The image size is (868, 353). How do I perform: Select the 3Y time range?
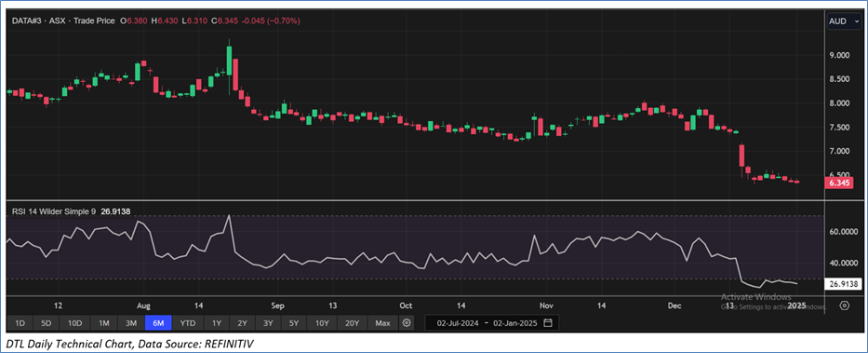point(269,322)
